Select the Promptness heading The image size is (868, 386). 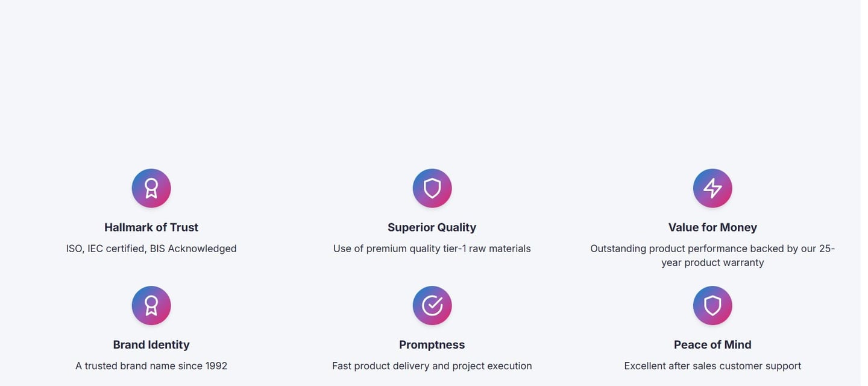[x=432, y=345]
